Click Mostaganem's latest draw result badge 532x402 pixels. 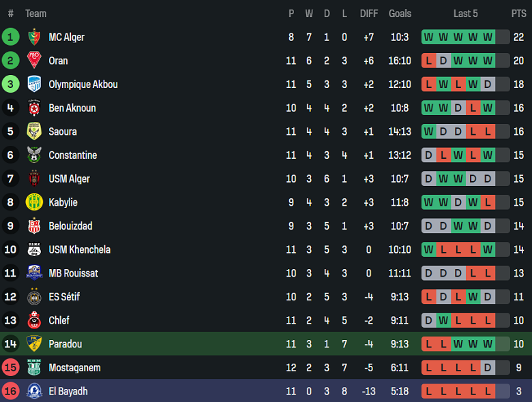[x=488, y=368]
